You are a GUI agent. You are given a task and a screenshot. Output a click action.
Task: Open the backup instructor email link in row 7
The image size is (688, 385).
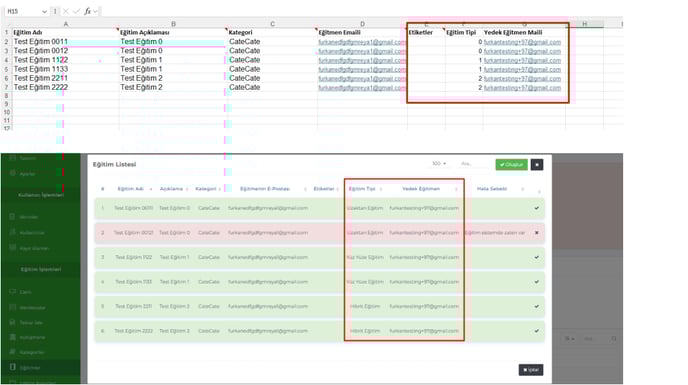(522, 88)
